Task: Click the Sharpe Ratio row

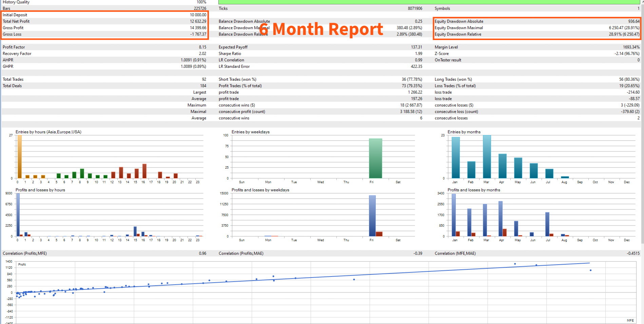Action: pos(320,54)
